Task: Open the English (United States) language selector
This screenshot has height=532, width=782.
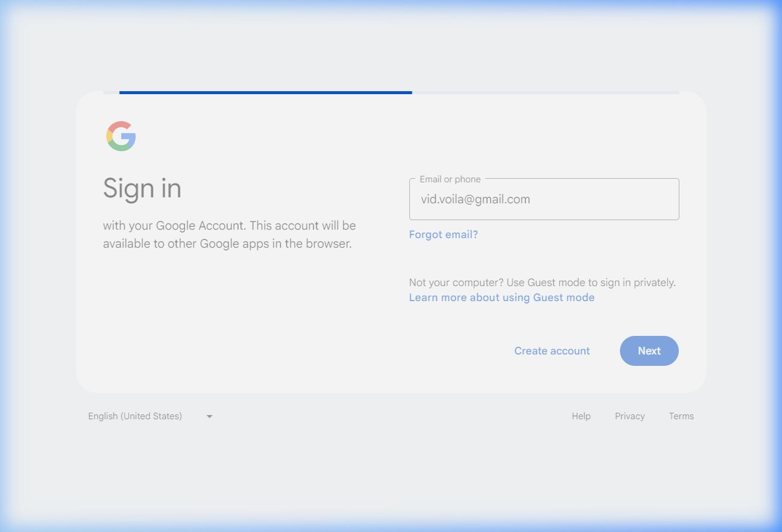Action: click(136, 416)
